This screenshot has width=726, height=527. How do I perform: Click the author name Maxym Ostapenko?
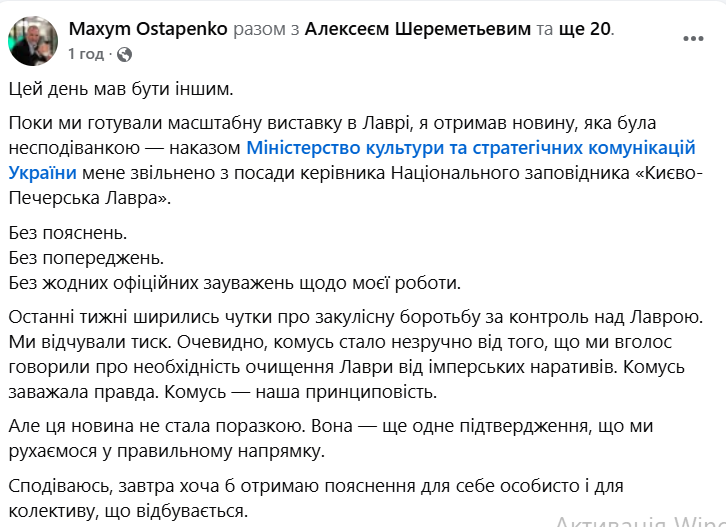[x=147, y=28]
